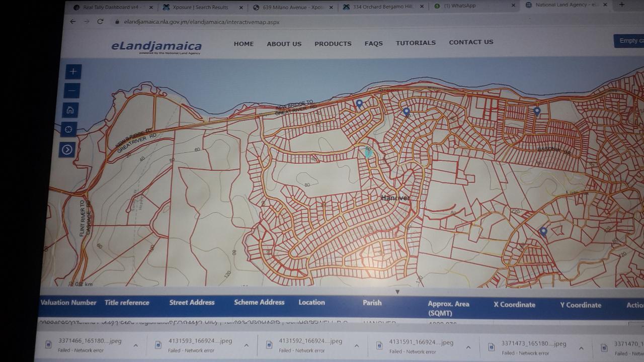Click the blue map pin near Great River Rd
The image size is (644, 362).
pyautogui.click(x=359, y=104)
